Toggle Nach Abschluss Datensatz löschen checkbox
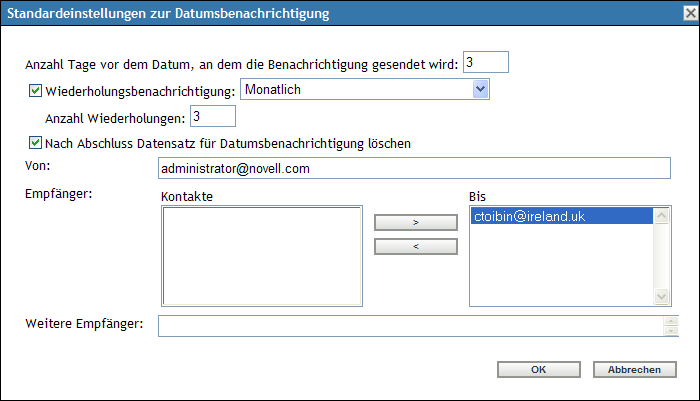The image size is (700, 401). [35, 143]
